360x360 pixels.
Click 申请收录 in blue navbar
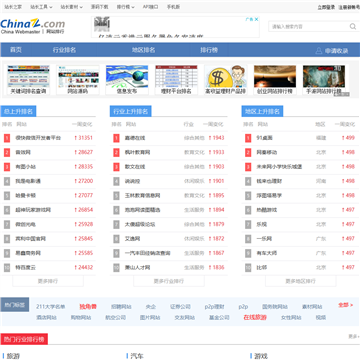[x=337, y=51]
